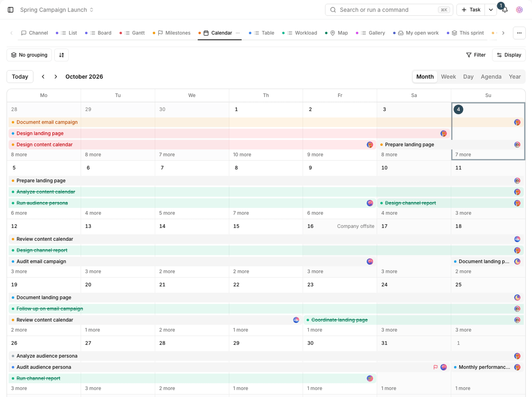Switch to Month view
Screen dimensions: 532x397
click(425, 77)
